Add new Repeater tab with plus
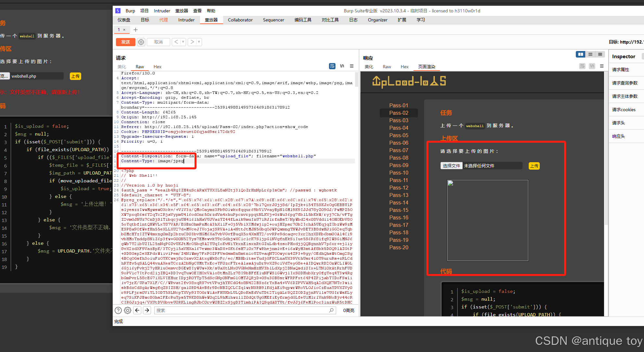The width and height of the screenshot is (644, 352). pos(135,30)
